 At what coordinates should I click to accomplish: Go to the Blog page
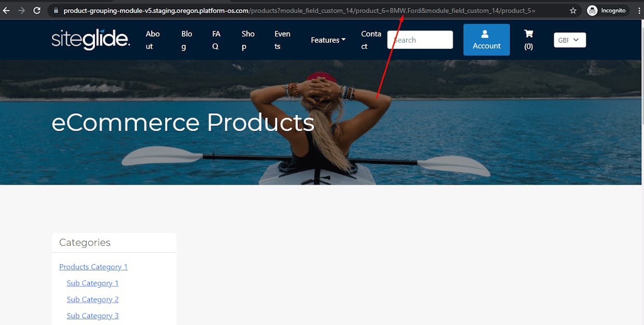pyautogui.click(x=187, y=40)
